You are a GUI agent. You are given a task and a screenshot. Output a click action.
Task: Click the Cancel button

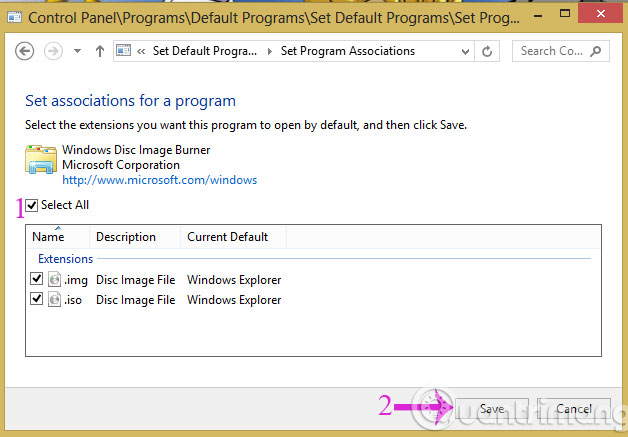pyautogui.click(x=574, y=409)
